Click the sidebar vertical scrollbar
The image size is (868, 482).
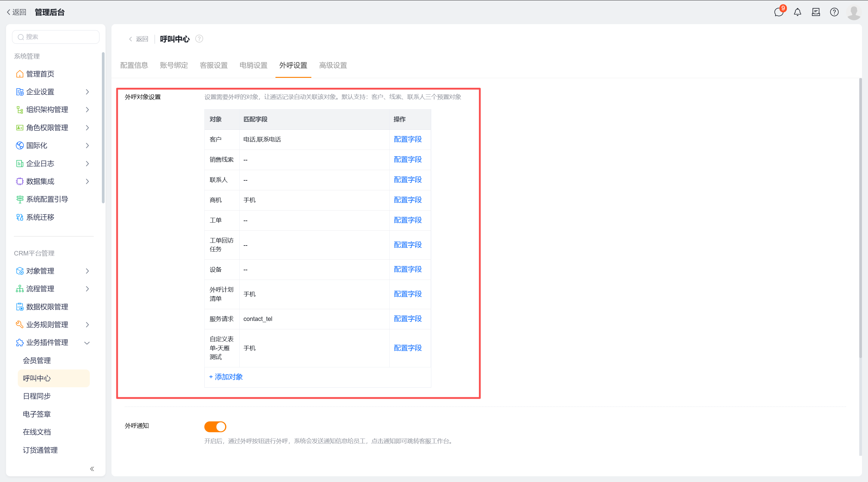pyautogui.click(x=103, y=128)
